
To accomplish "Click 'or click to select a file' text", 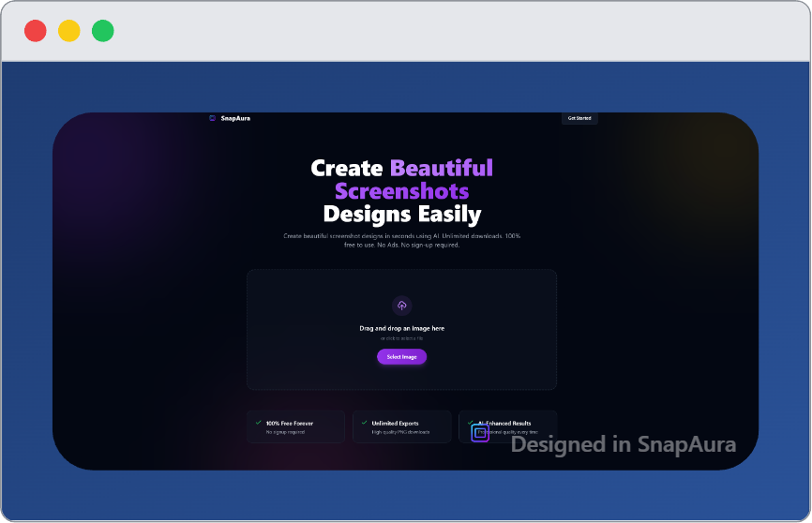I will tap(402, 338).
